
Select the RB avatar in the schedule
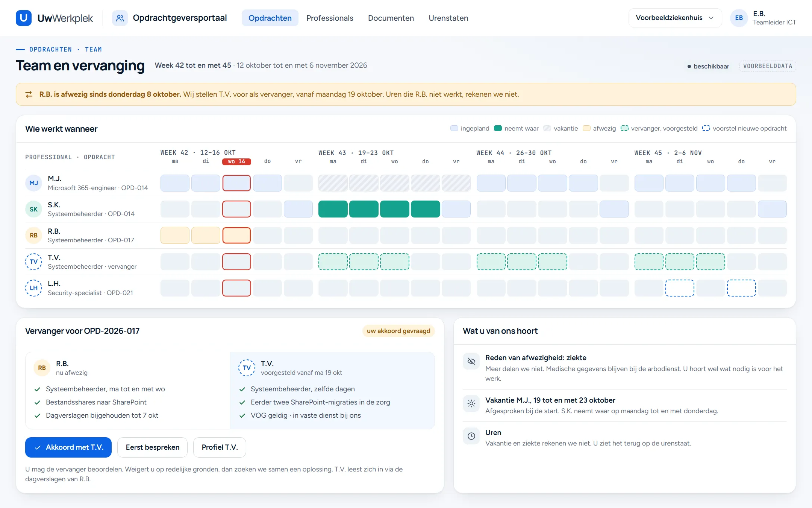(x=33, y=236)
